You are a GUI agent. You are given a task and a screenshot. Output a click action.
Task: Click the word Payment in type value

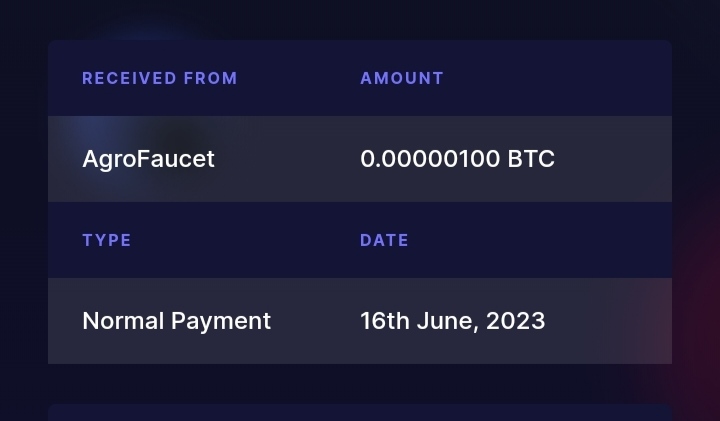pos(221,321)
